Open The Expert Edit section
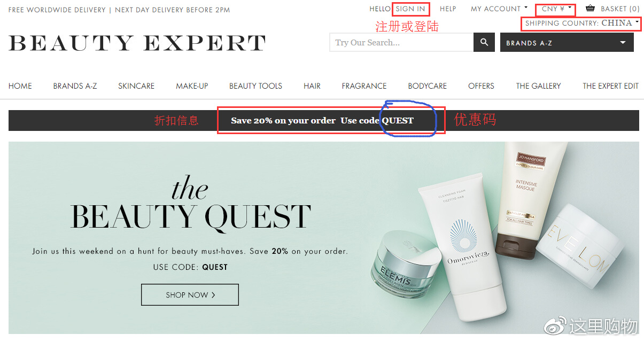Image resolution: width=644 pixels, height=342 pixels. 610,86
